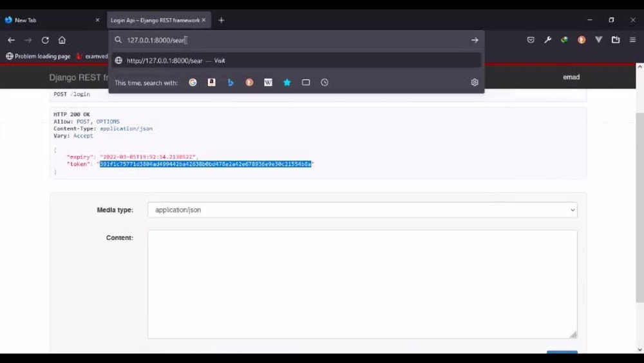Select the Login Api Django REST framework tab
Image resolution: width=644 pixels, height=363 pixels.
click(x=159, y=20)
